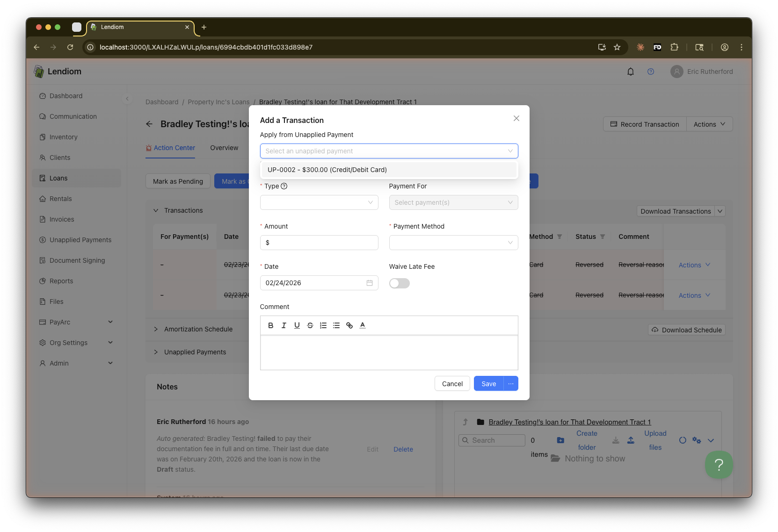The image size is (778, 532).
Task: Save the transaction
Action: coord(489,384)
